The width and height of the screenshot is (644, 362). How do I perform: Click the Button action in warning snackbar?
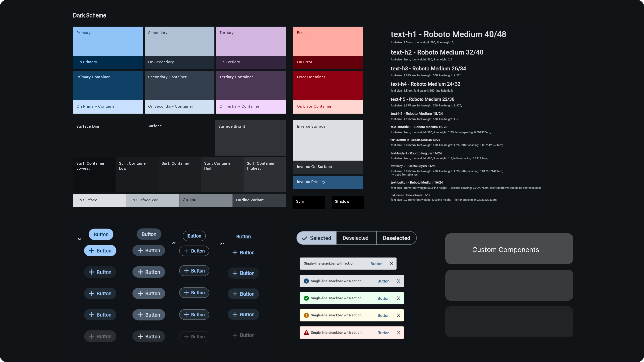(383, 316)
